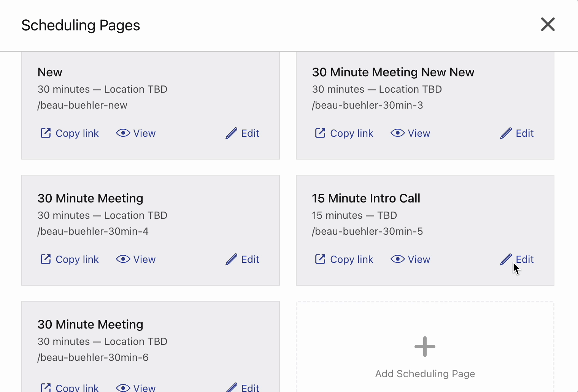Click 15 minutes — TBD description
Image resolution: width=578 pixels, height=392 pixels.
(x=354, y=215)
